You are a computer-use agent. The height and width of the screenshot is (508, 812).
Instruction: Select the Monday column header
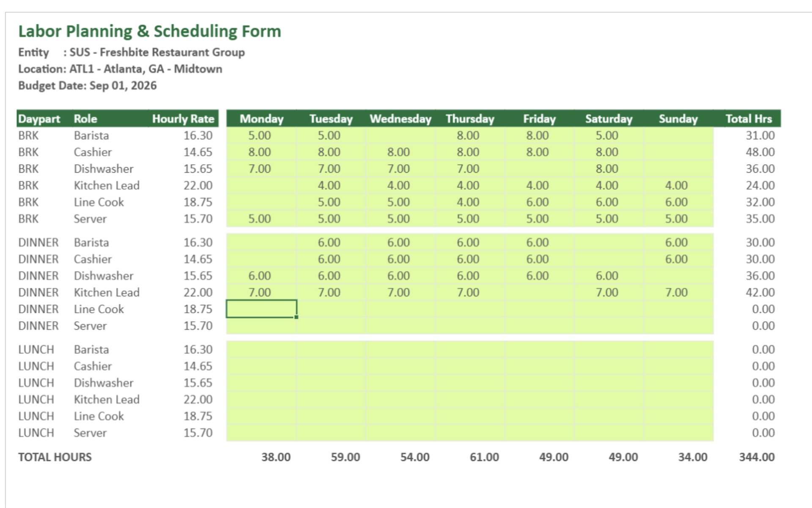click(261, 119)
